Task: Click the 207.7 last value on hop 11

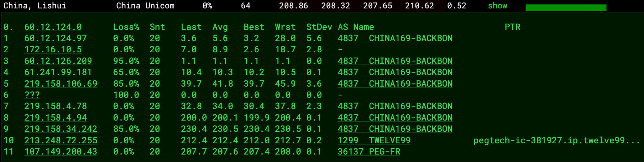Action: (194, 152)
